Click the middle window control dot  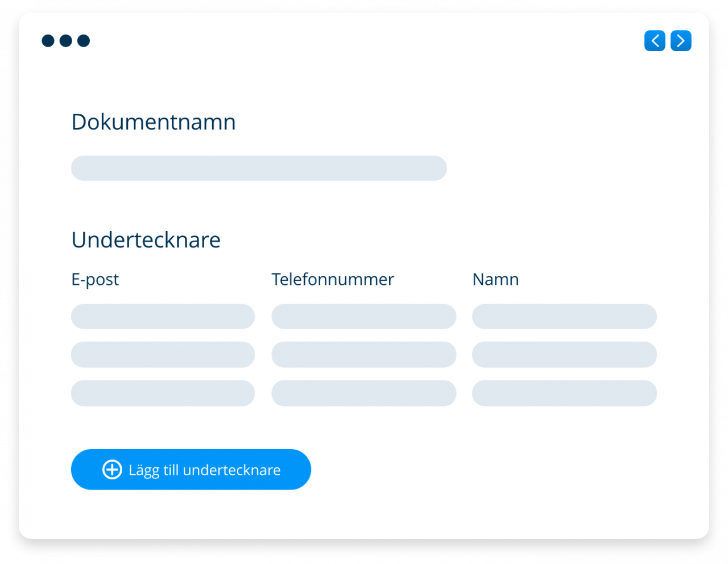pyautogui.click(x=65, y=40)
